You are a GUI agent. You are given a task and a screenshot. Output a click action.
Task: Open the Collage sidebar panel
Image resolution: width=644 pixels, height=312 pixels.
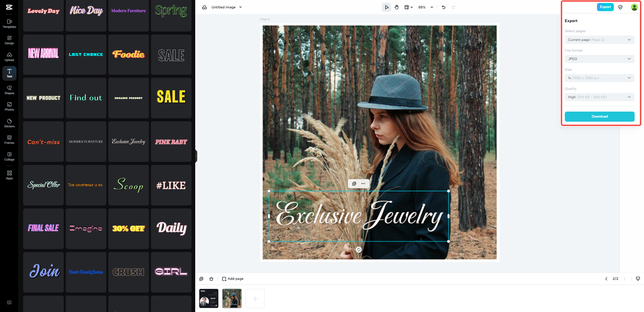(x=9, y=157)
